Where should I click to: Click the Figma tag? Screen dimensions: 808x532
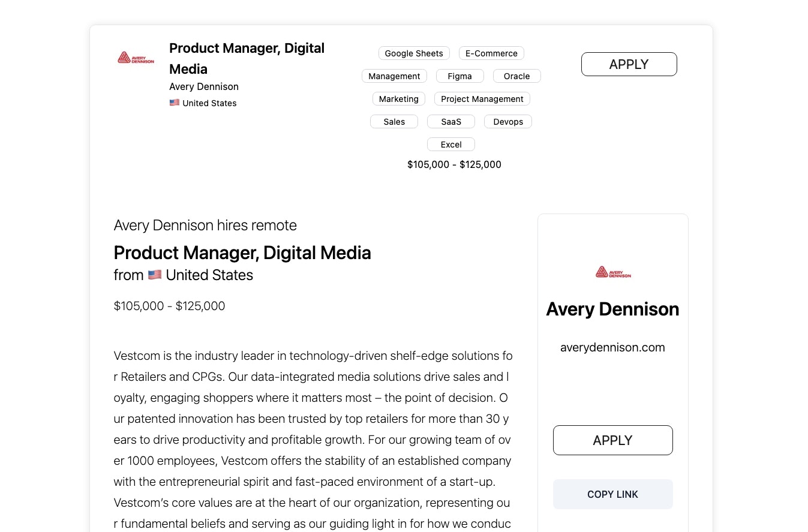[x=459, y=76]
